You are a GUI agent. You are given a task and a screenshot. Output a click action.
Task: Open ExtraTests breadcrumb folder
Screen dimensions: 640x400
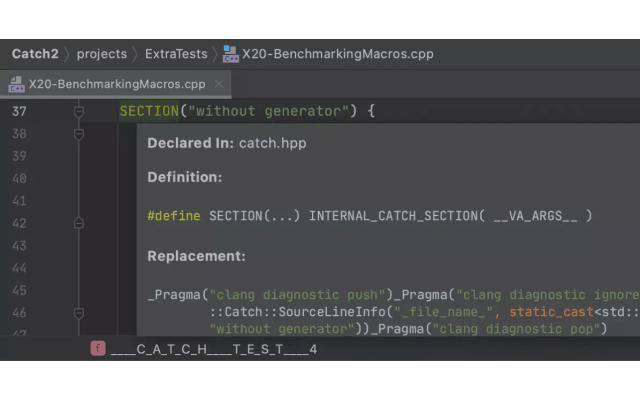(x=176, y=54)
